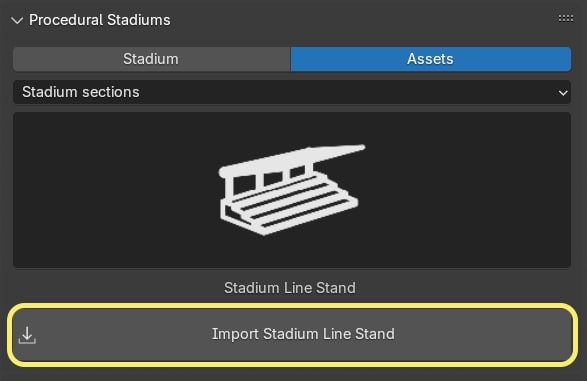Click the "Assets" label in the blue toggle
This screenshot has width=587, height=381.
[431, 59]
